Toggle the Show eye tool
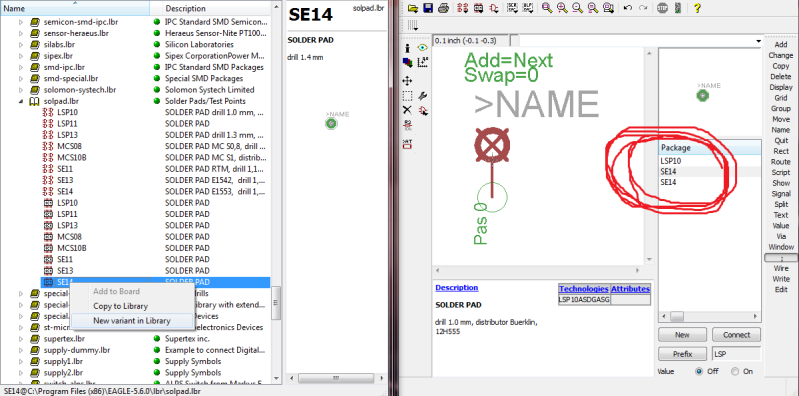This screenshot has width=799, height=396. (x=422, y=48)
